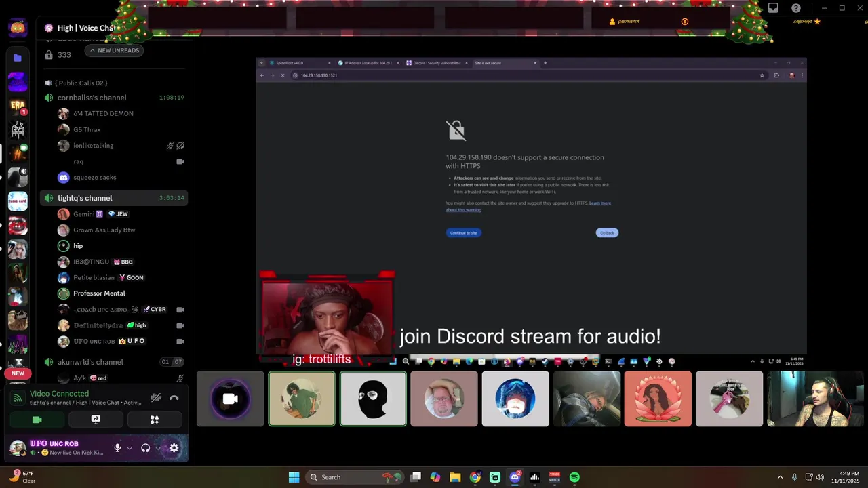Click the Video Connected status text
This screenshot has width=868, height=488.
point(59,393)
